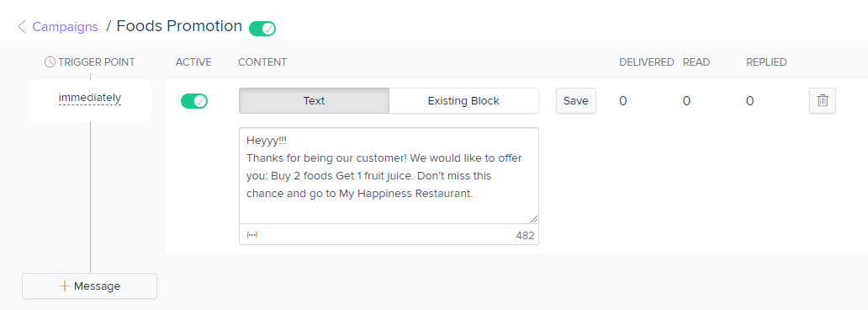Click inside the message text area
Viewport: 868px width, 310px height.
coord(389,176)
